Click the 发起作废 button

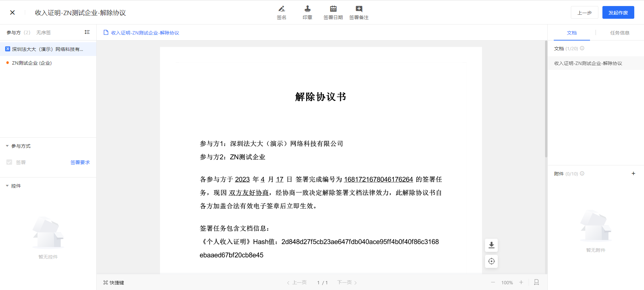coord(618,12)
